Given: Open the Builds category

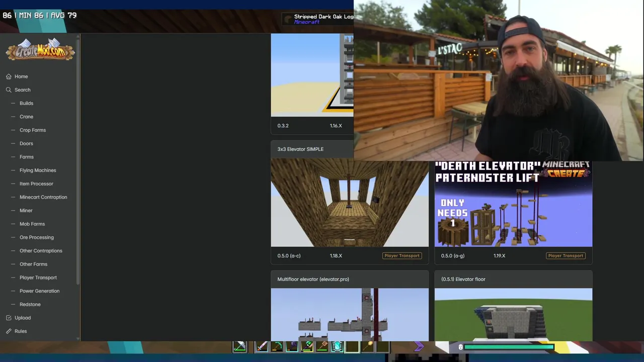Looking at the screenshot, I should [x=26, y=103].
